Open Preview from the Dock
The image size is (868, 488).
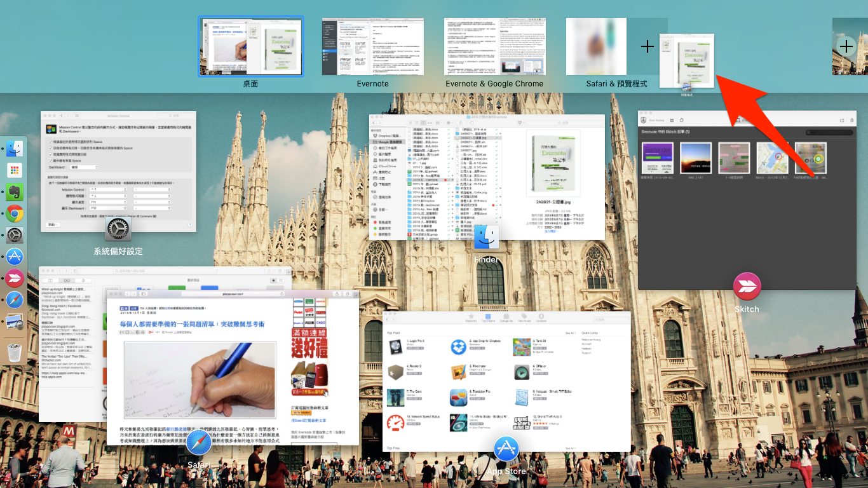point(15,322)
